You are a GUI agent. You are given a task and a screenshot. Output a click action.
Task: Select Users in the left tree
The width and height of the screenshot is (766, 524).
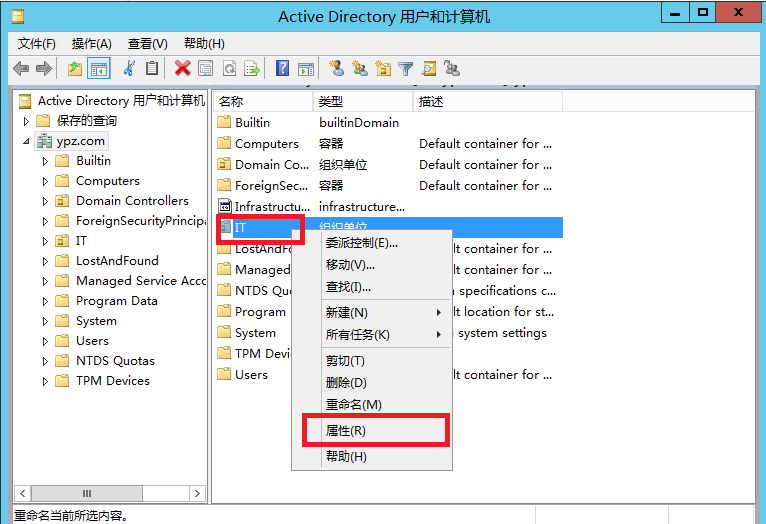[x=92, y=341]
